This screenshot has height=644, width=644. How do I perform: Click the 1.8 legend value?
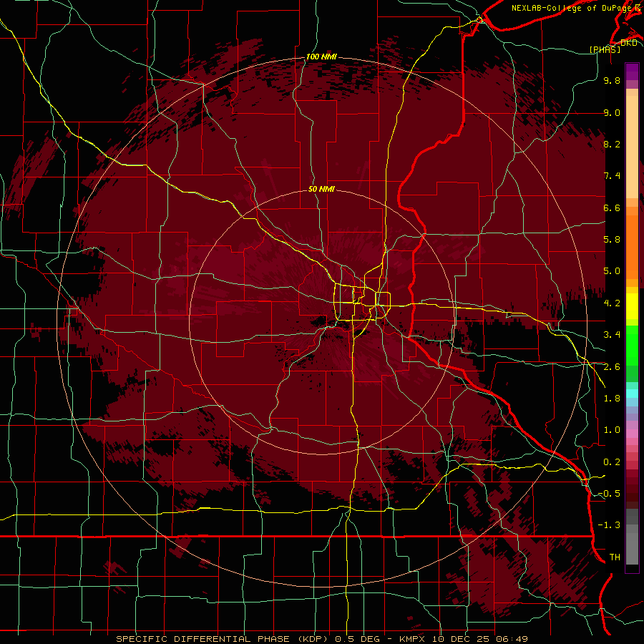coord(612,399)
